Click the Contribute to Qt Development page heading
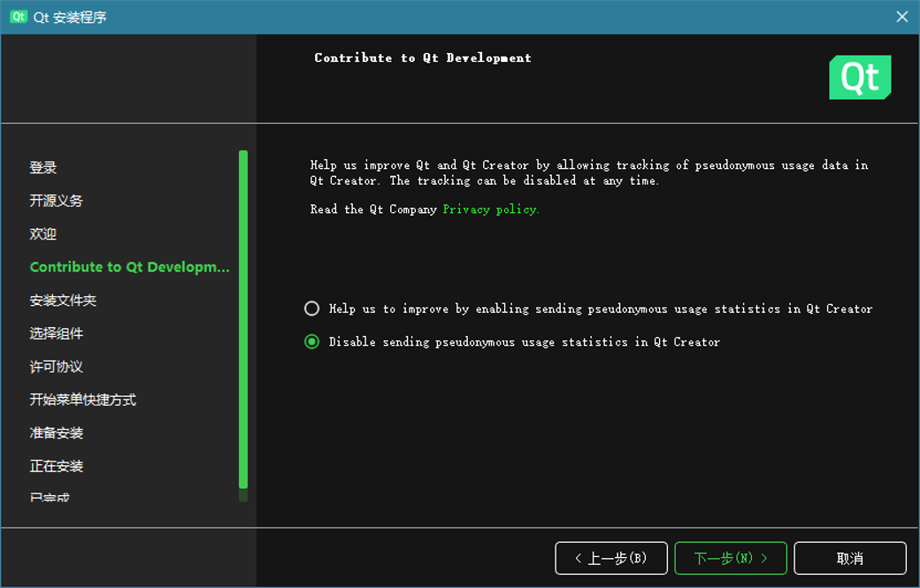 point(423,57)
